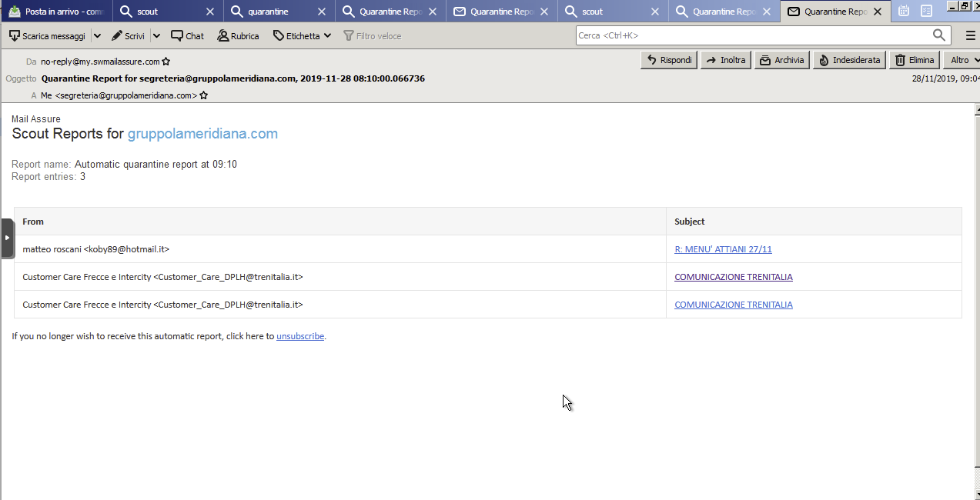The height and width of the screenshot is (500, 980).
Task: Open the R: MENU' ATTIANI 27/11 link
Action: (723, 249)
